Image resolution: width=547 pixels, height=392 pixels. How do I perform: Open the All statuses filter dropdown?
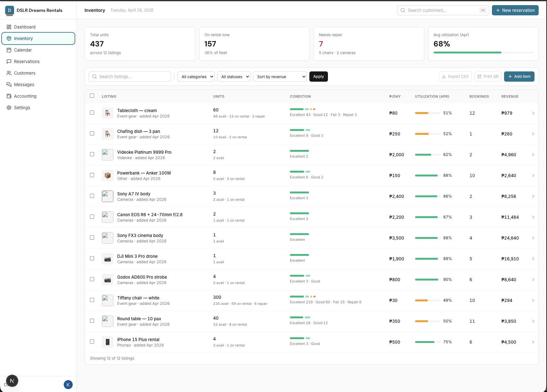click(233, 77)
